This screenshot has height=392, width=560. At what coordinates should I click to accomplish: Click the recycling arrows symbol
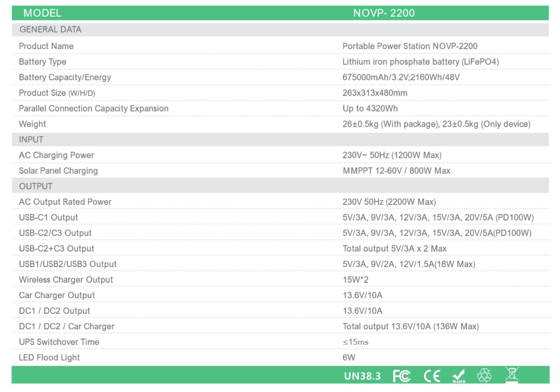pyautogui.click(x=485, y=375)
